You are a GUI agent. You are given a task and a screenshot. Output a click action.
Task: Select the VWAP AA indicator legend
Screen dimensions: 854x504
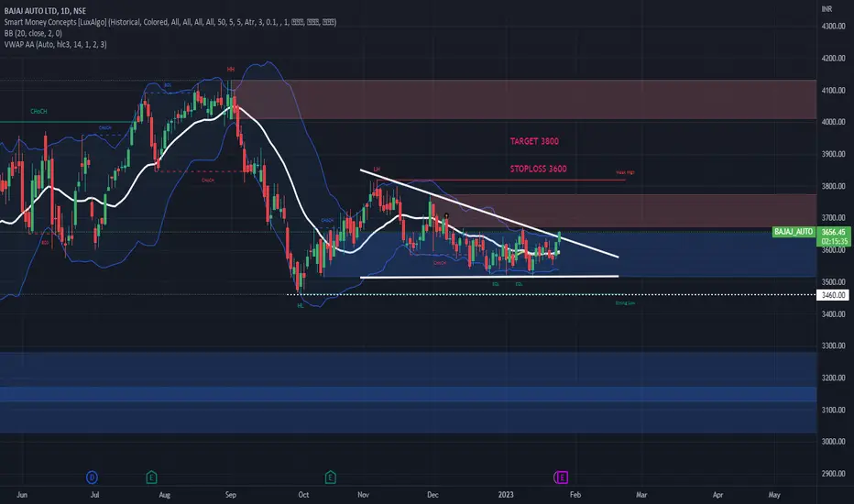(55, 45)
